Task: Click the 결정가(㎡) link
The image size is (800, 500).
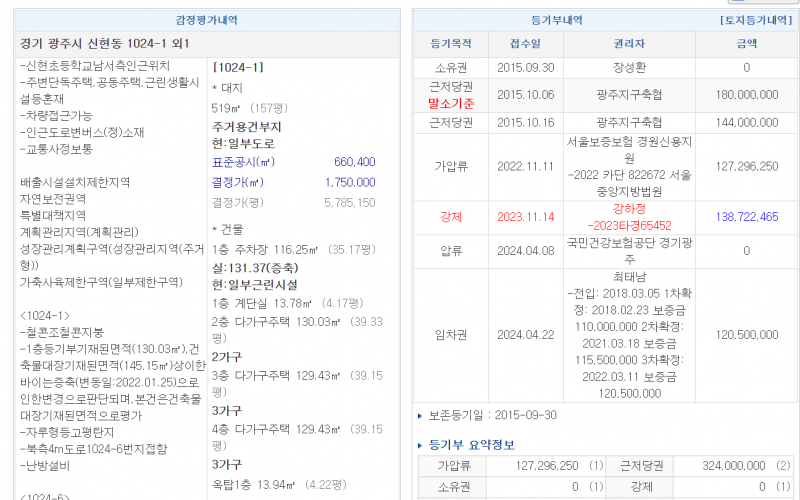Action: [236, 182]
